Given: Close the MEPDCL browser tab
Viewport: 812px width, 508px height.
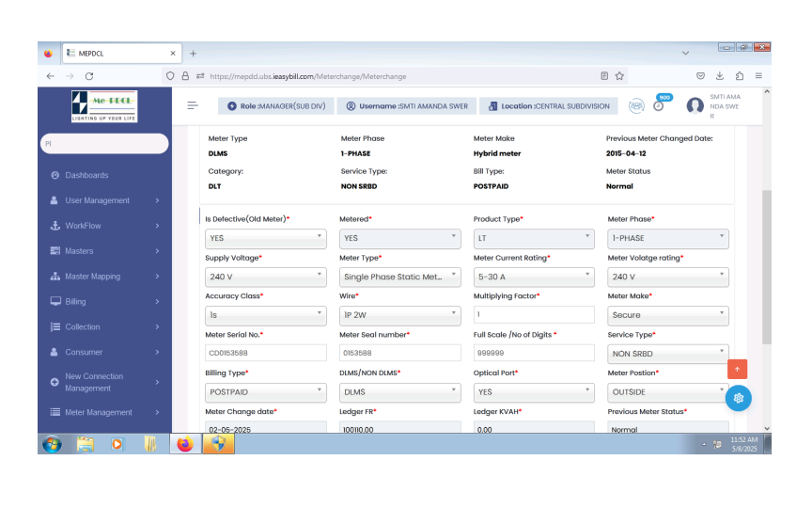Looking at the screenshot, I should pyautogui.click(x=173, y=54).
